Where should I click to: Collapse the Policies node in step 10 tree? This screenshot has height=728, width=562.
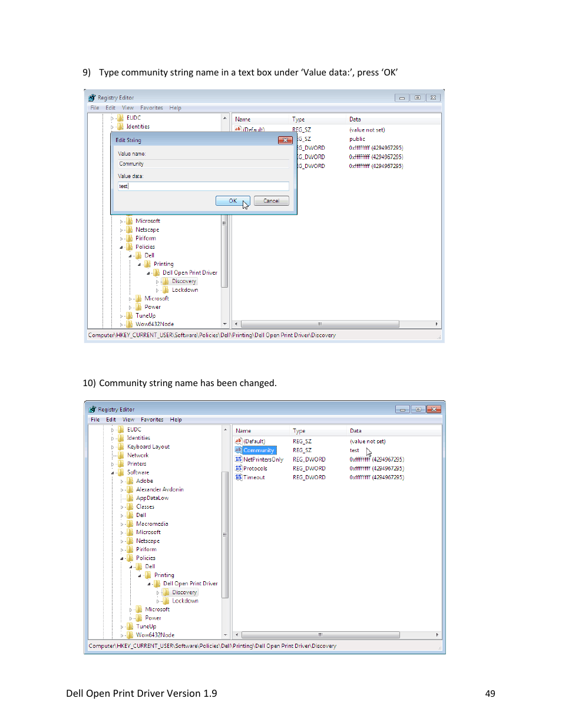click(122, 558)
